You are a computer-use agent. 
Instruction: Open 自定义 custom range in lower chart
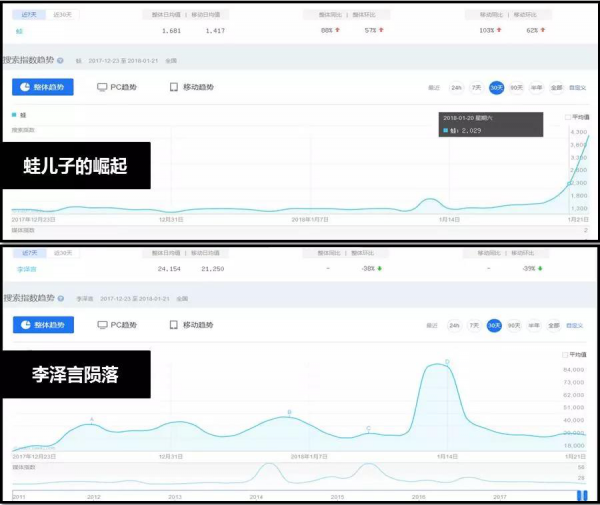click(x=575, y=325)
